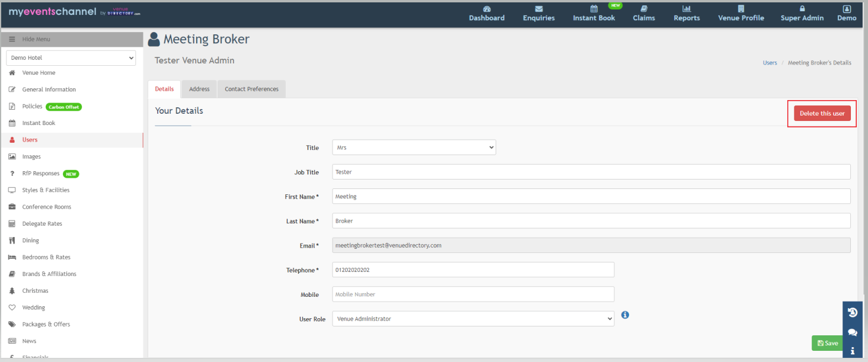Click the Dining cutlery icon
868x362 pixels.
click(x=12, y=241)
